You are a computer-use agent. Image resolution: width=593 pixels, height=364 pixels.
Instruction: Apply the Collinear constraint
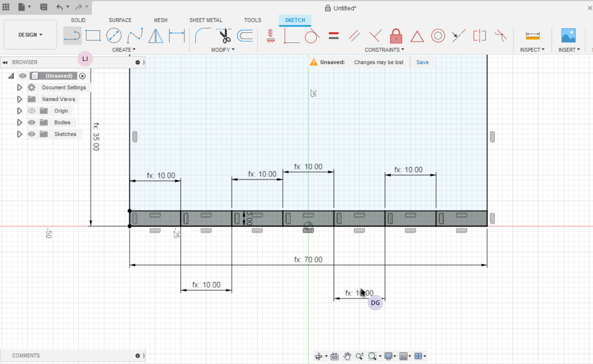pyautogui.click(x=459, y=36)
